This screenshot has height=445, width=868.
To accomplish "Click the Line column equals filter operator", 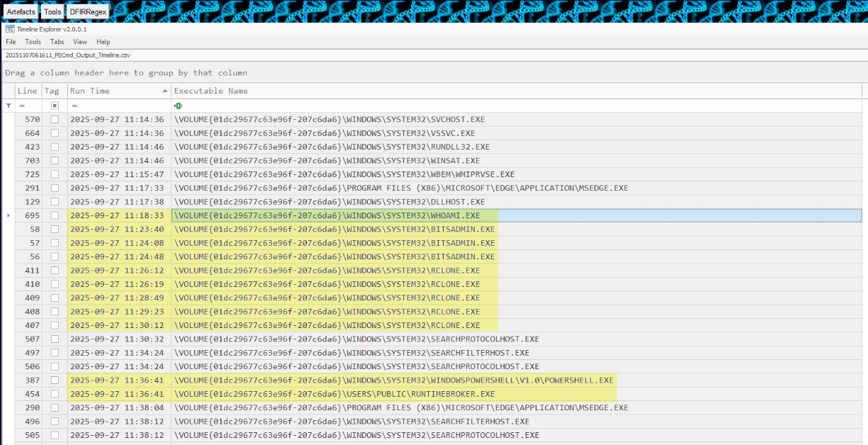I will coord(22,106).
